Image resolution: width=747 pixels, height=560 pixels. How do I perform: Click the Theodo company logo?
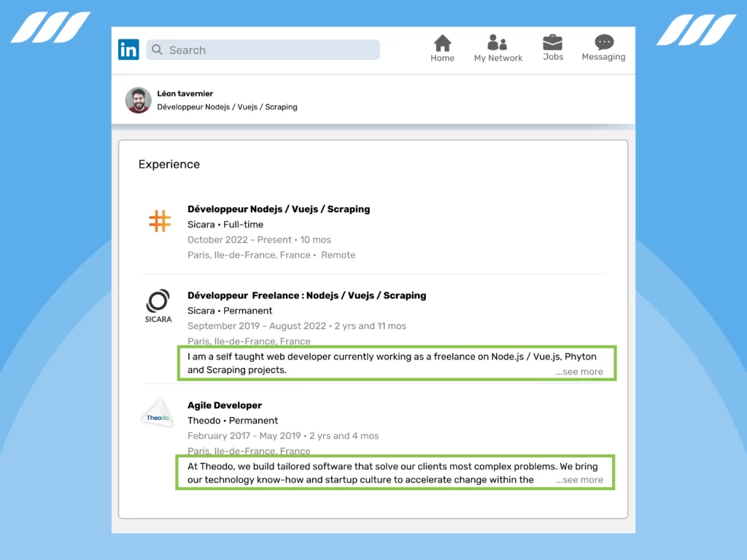(x=158, y=413)
